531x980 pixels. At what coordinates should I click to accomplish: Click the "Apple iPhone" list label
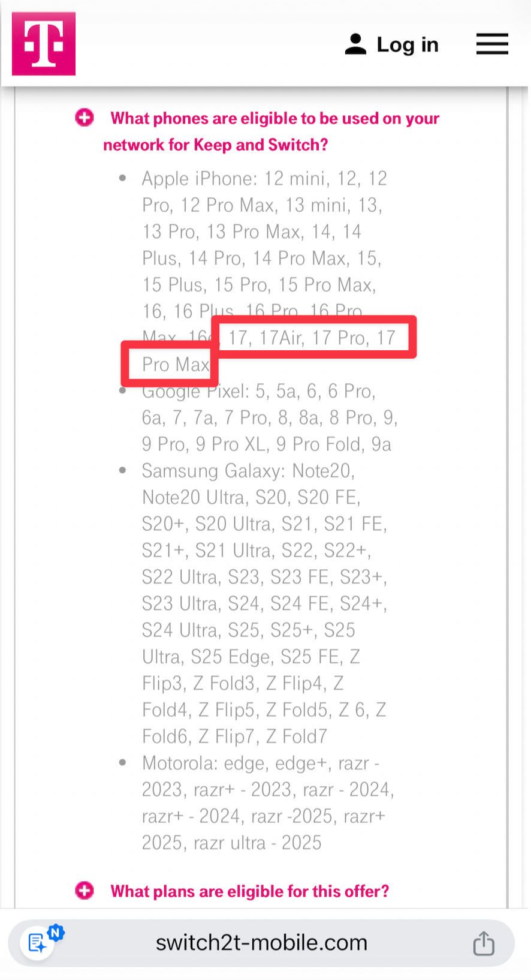click(198, 179)
